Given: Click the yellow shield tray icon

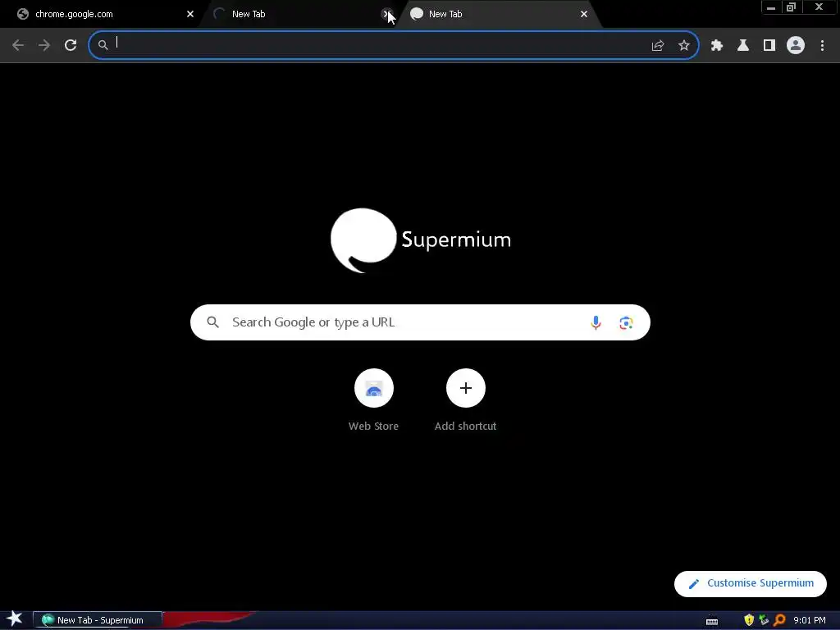Looking at the screenshot, I should pos(749,620).
